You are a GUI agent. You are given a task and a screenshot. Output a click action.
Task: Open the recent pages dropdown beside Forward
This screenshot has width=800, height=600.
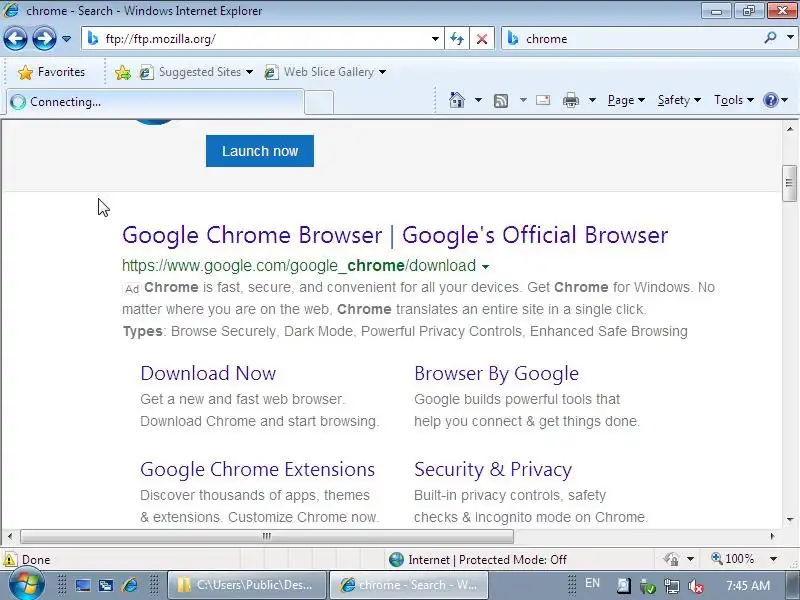pos(66,39)
